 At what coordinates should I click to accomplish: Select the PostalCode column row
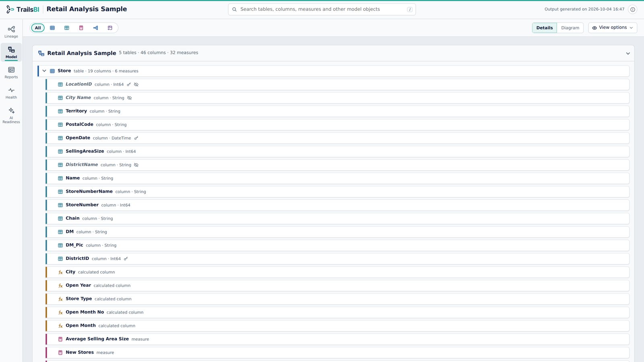[x=338, y=125]
